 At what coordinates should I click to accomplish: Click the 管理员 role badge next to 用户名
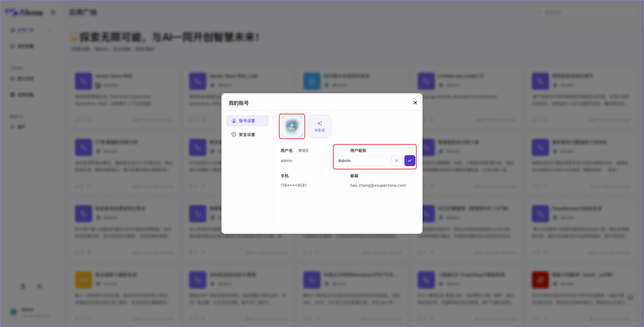pyautogui.click(x=303, y=150)
